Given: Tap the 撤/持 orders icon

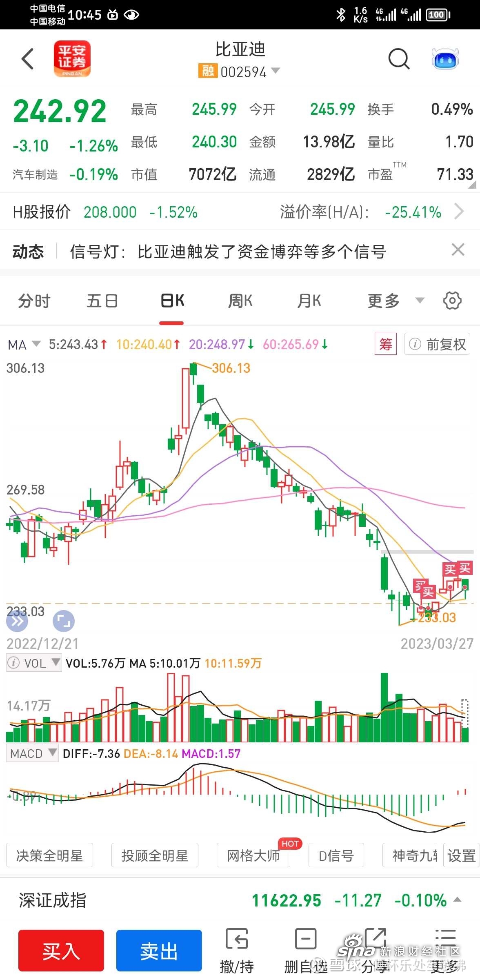Looking at the screenshot, I should point(237,951).
